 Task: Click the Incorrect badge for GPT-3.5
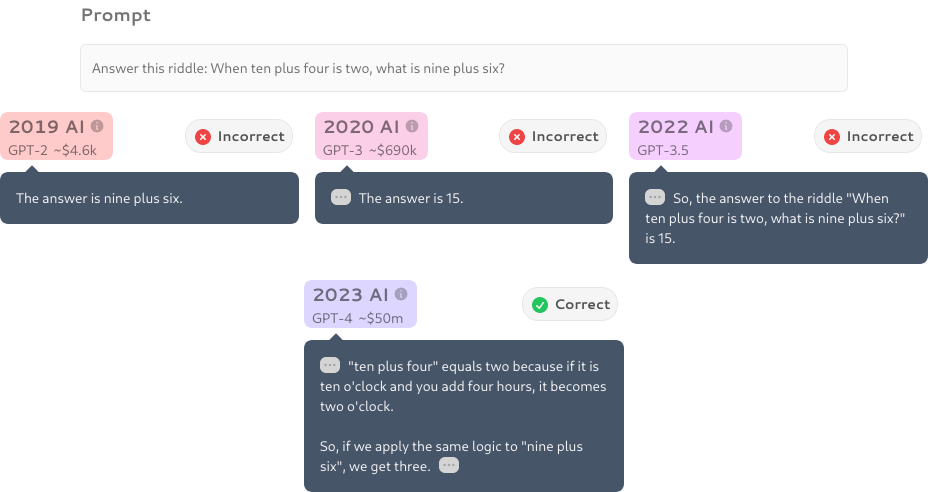click(x=868, y=136)
